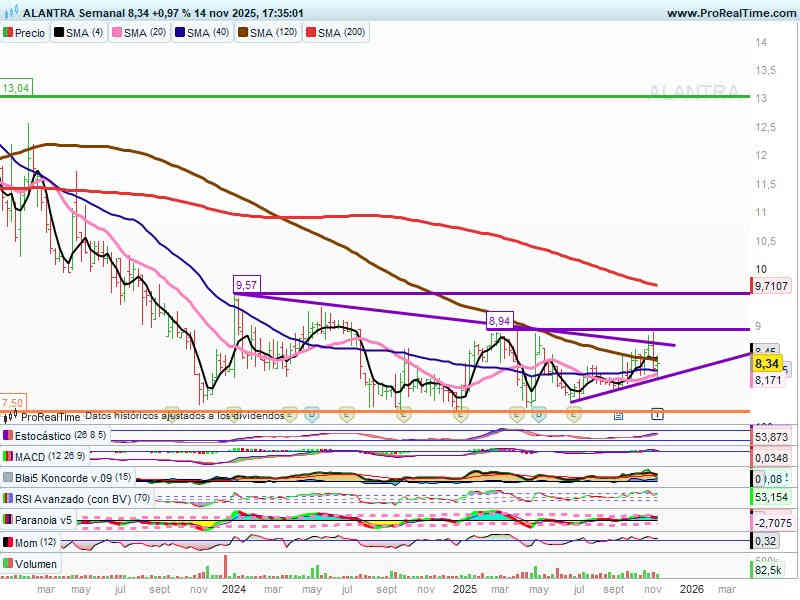Image resolution: width=800 pixels, height=600 pixels.
Task: Open the SMA (4) legend settings
Action: point(79,33)
